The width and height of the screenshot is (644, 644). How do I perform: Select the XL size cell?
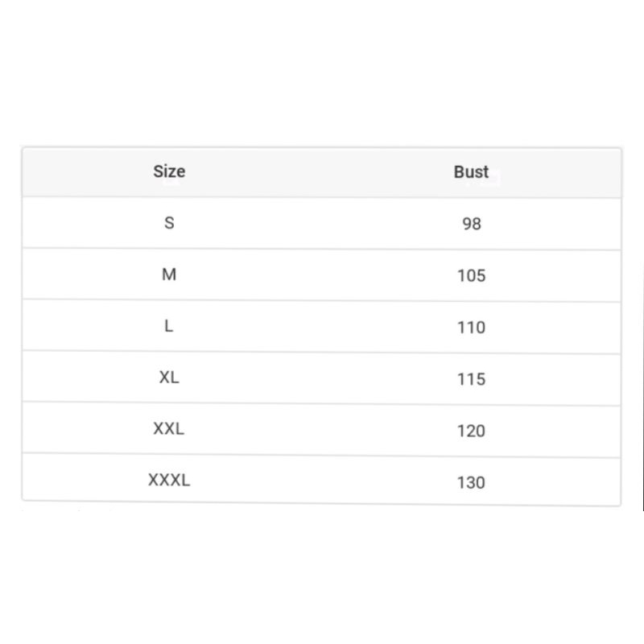169,378
